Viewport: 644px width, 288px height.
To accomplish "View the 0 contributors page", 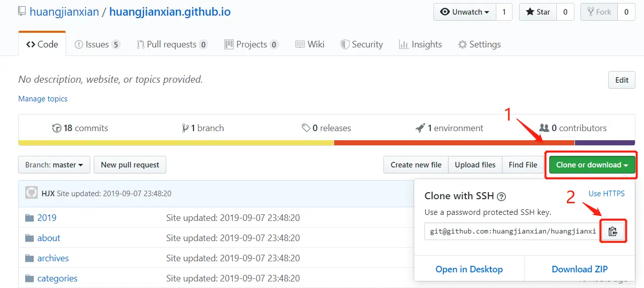I will pos(573,128).
